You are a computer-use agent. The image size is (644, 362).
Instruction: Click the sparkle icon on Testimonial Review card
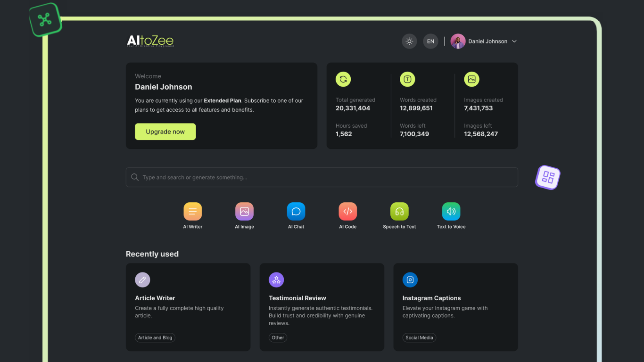coord(276,280)
